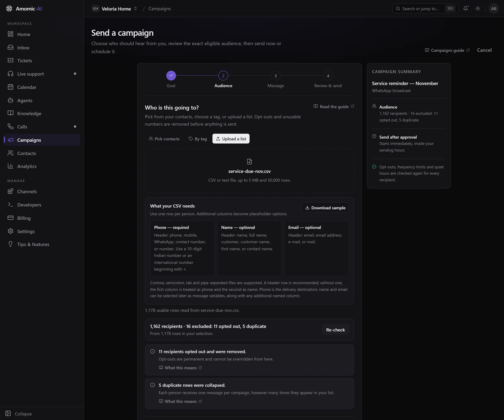
Task: Open the notifications bell
Action: (x=465, y=8)
